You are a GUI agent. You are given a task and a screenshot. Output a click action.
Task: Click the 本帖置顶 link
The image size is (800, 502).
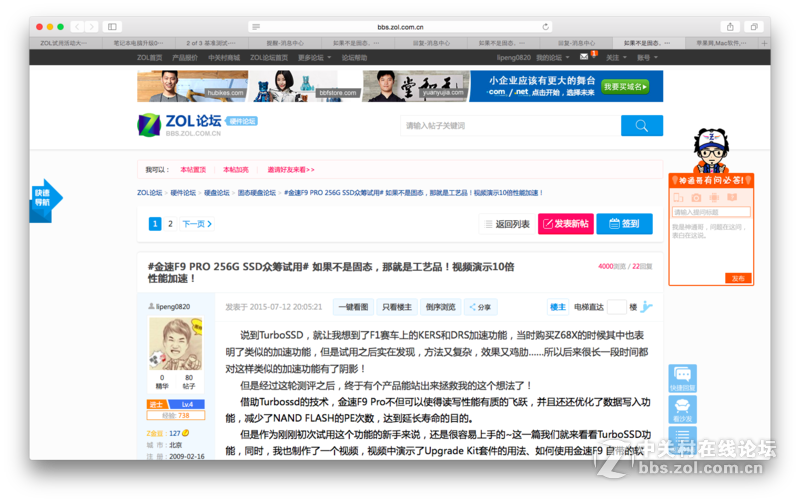click(x=193, y=170)
